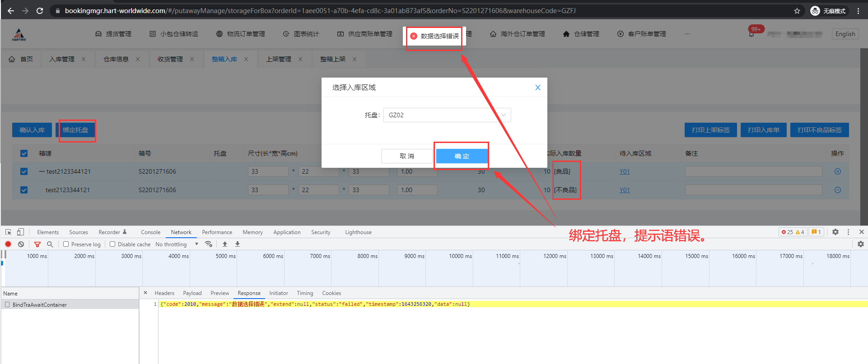Click the import HAR upload arrow
The width and height of the screenshot is (868, 364).
[225, 244]
